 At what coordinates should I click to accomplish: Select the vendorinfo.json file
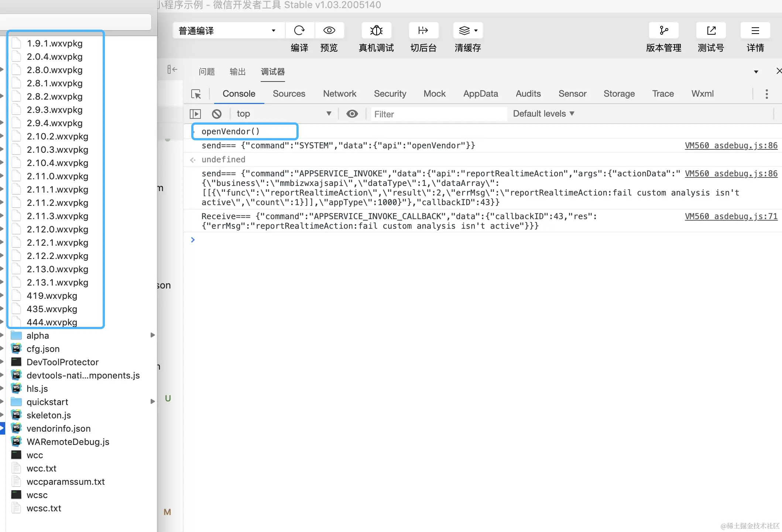click(58, 428)
